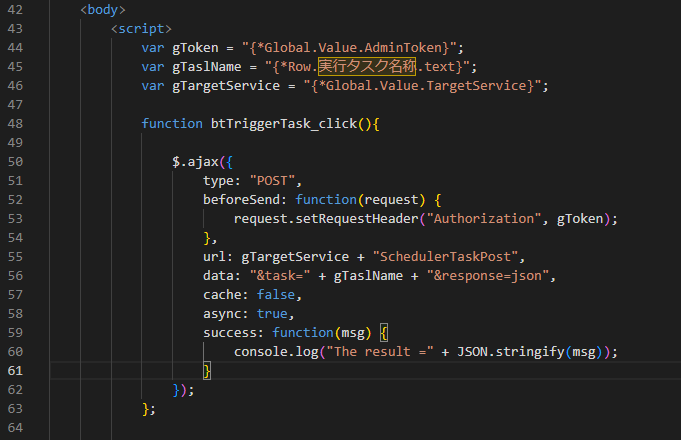Click request.setRequestHeader method call
Image resolution: width=681 pixels, height=440 pixels.
click(326, 219)
